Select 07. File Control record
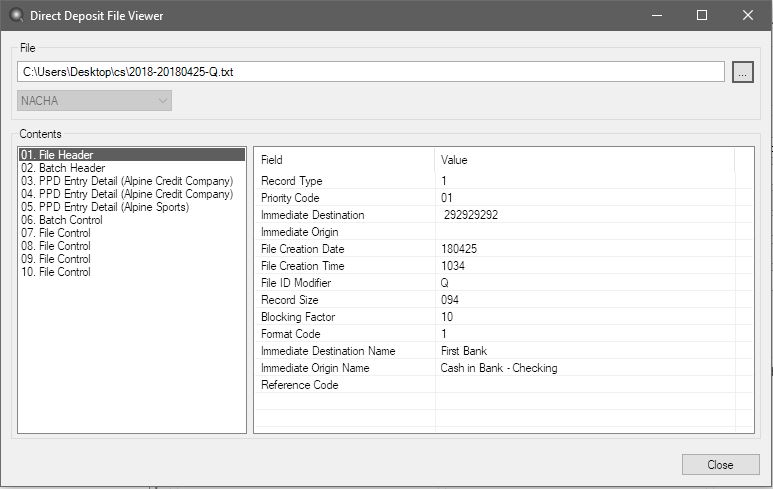This screenshot has width=773, height=489. point(56,233)
